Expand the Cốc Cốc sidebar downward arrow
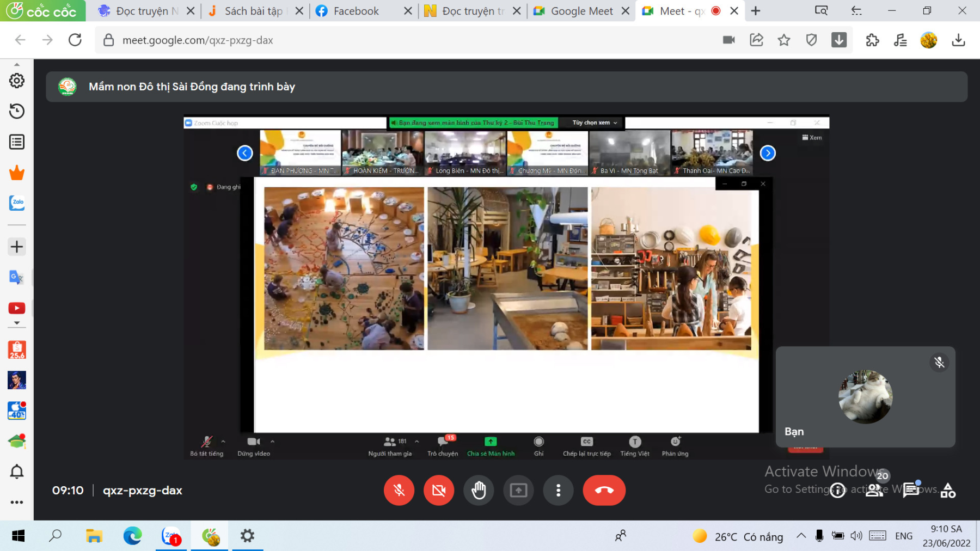Image resolution: width=980 pixels, height=551 pixels. [16, 323]
